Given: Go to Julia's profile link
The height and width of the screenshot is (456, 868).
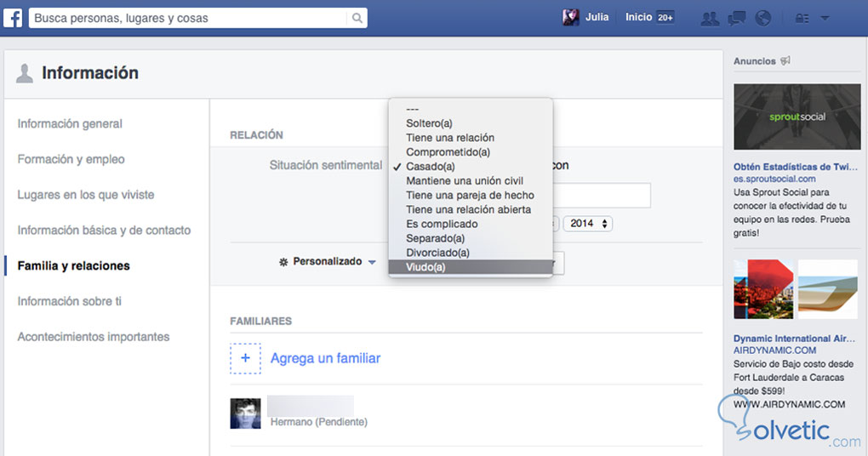Looking at the screenshot, I should click(x=597, y=17).
